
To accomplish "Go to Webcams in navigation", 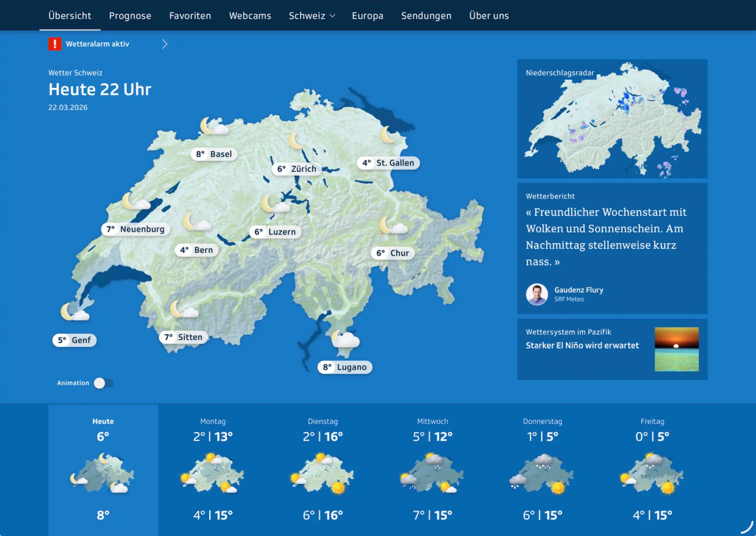I will pyautogui.click(x=250, y=16).
